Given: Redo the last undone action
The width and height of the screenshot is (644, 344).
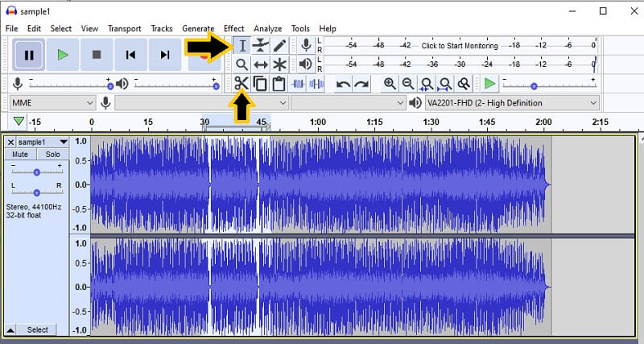Looking at the screenshot, I should click(x=361, y=85).
